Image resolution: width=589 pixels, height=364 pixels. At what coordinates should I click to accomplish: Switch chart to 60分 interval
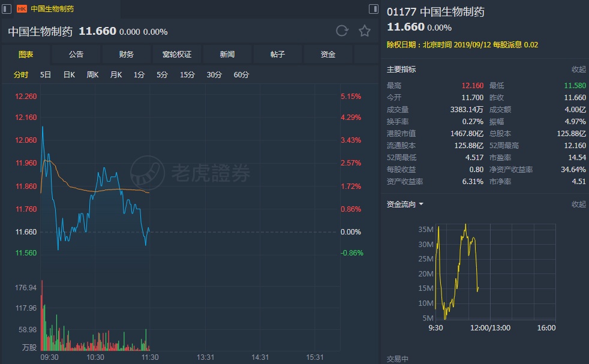click(241, 75)
